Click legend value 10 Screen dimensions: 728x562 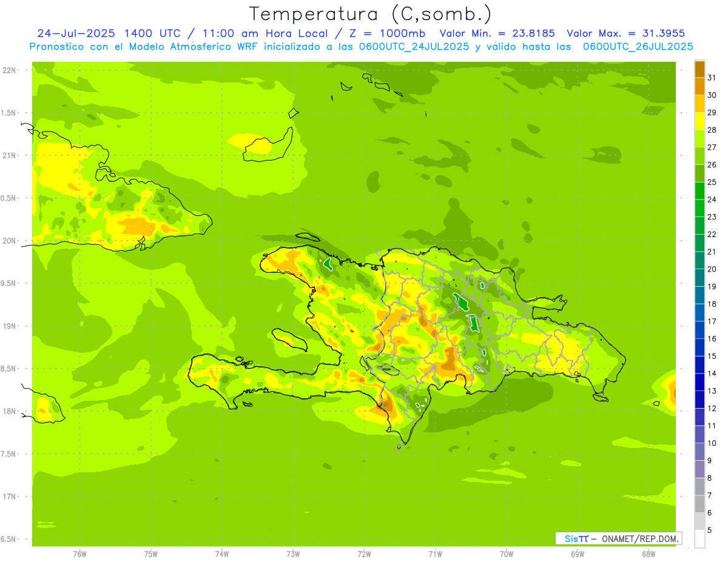tap(712, 443)
